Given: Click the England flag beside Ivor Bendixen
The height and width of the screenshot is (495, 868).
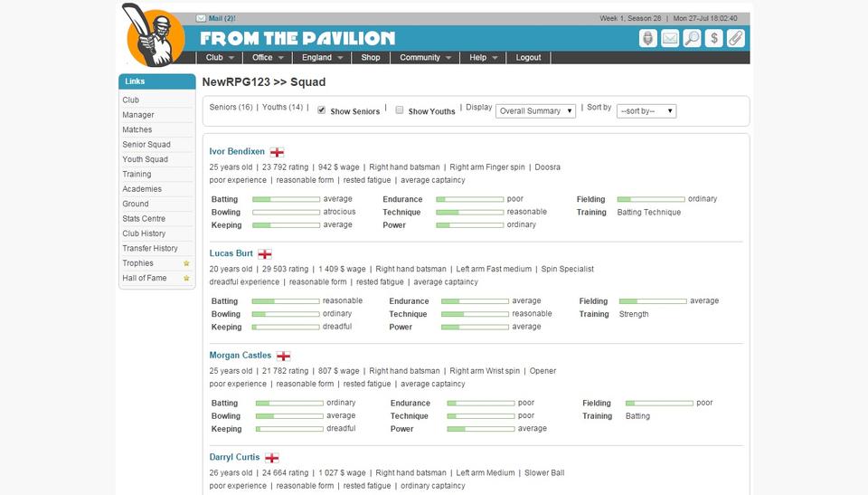Looking at the screenshot, I should pyautogui.click(x=277, y=152).
